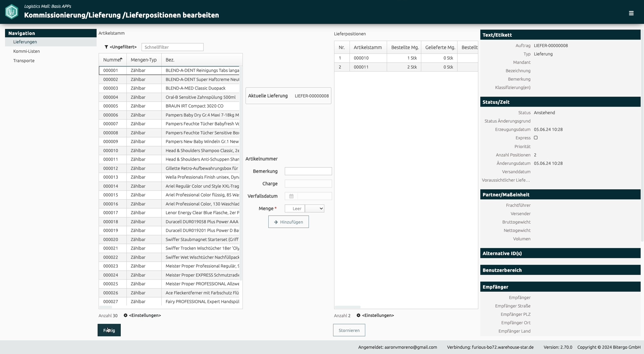This screenshot has height=354, width=644.
Task: Open the hamburger menu in header
Action: tap(631, 13)
